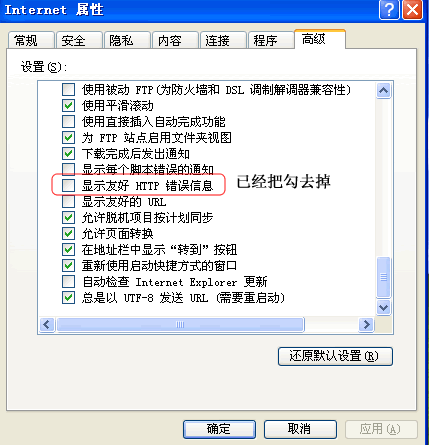Click the scroll down arrow in the settings list
The image size is (429, 445).
(383, 307)
